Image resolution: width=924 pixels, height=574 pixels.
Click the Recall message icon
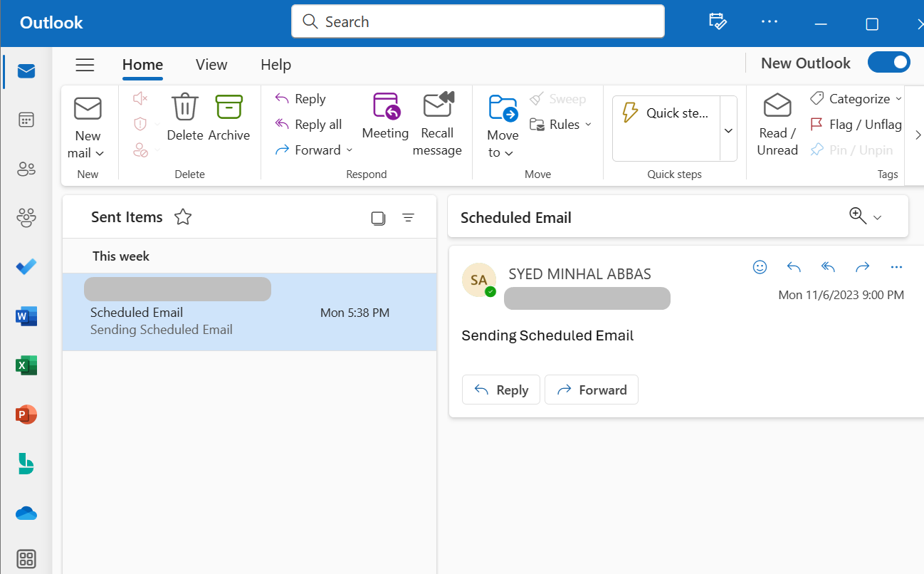tap(438, 105)
